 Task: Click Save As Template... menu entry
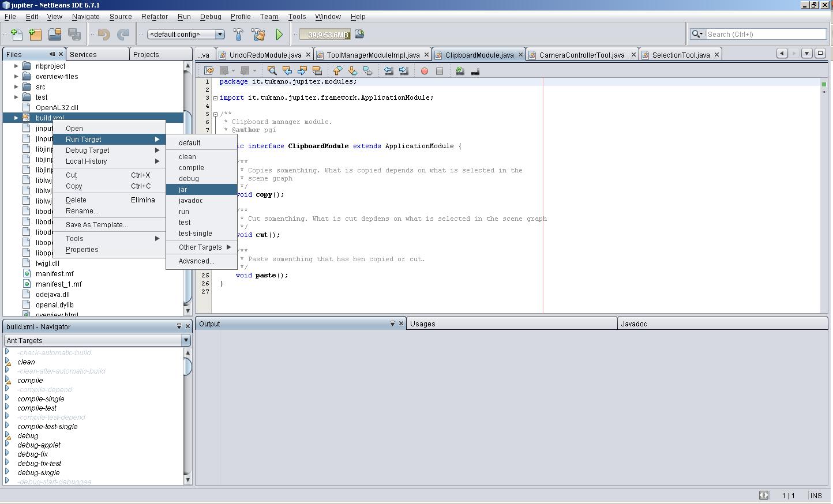point(109,224)
